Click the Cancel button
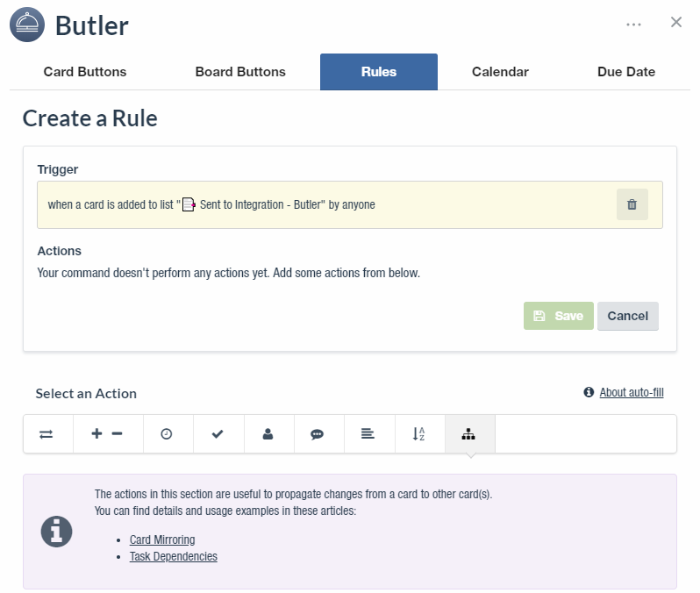This screenshot has width=700, height=593. [x=628, y=316]
